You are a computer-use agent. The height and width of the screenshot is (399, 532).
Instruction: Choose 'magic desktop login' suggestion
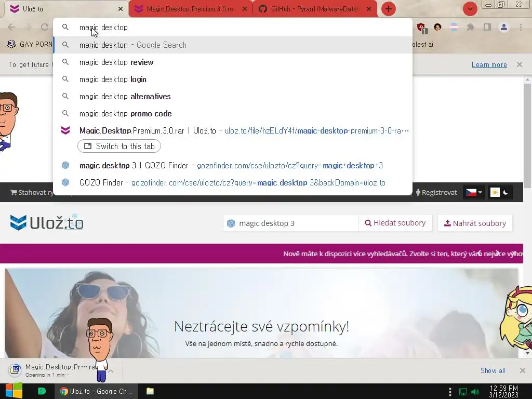[233, 79]
